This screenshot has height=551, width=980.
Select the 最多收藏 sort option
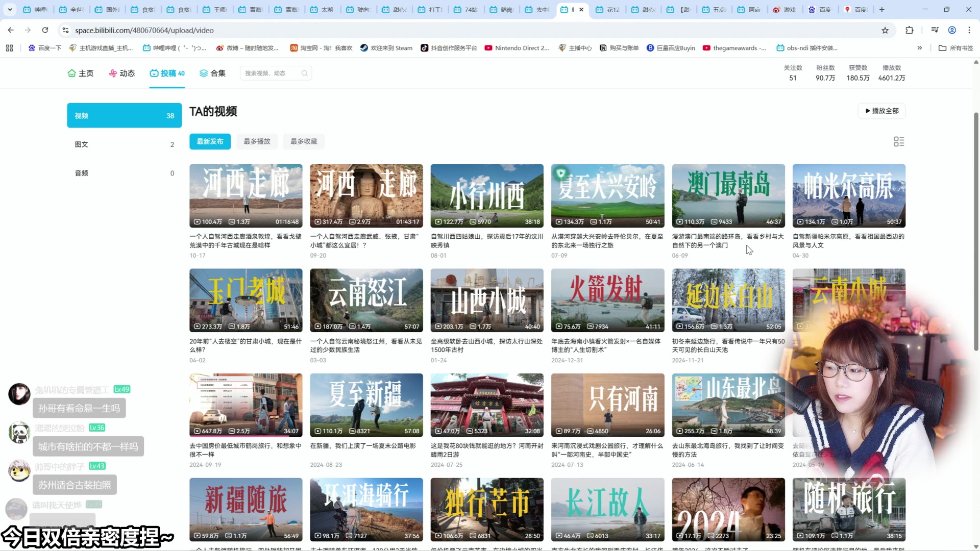[303, 141]
